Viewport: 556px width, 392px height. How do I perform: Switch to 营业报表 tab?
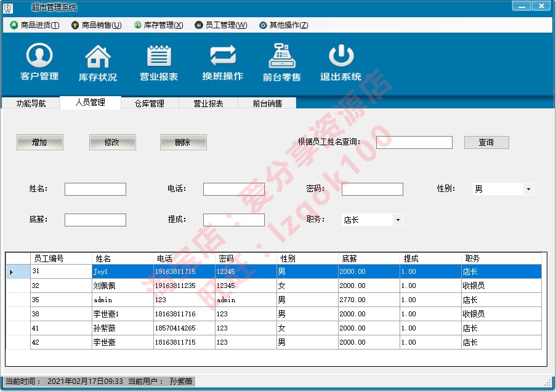[209, 103]
